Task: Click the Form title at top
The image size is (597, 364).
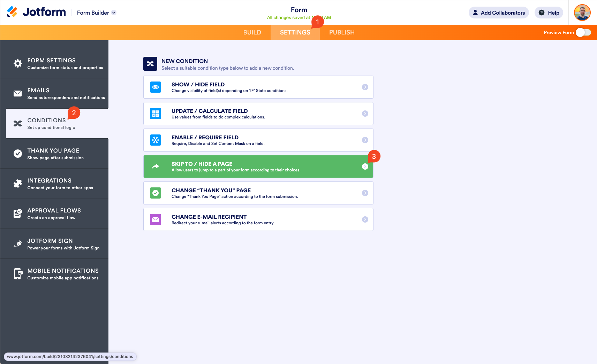Action: (299, 10)
